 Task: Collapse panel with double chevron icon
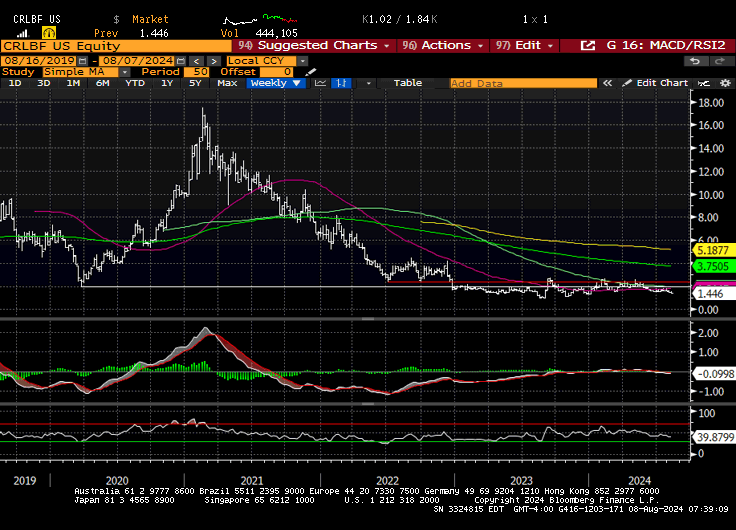[x=607, y=83]
